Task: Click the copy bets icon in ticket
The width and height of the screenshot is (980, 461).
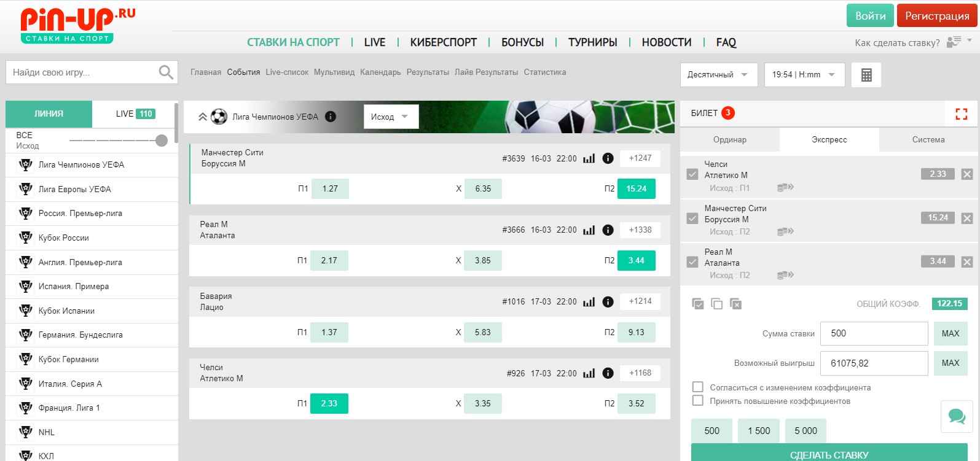Action: click(x=716, y=304)
